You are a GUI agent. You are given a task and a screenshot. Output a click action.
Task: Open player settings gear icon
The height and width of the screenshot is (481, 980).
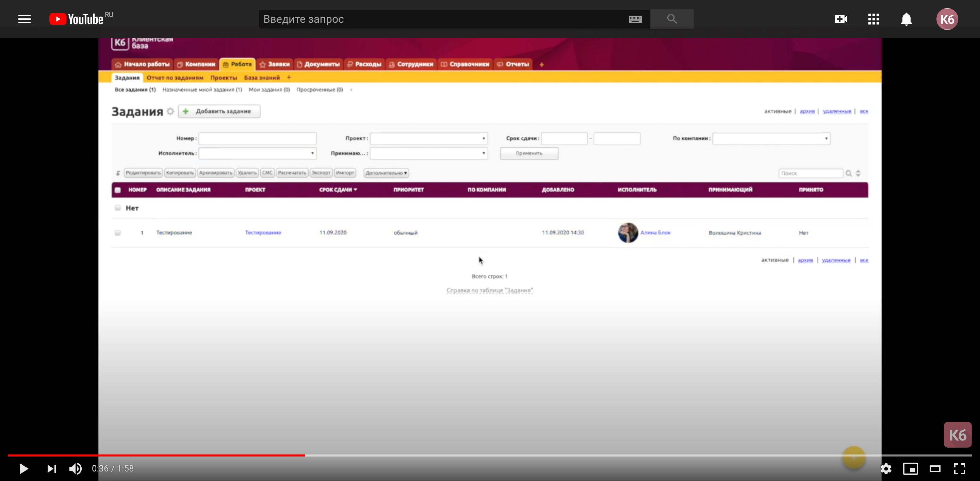pyautogui.click(x=886, y=468)
